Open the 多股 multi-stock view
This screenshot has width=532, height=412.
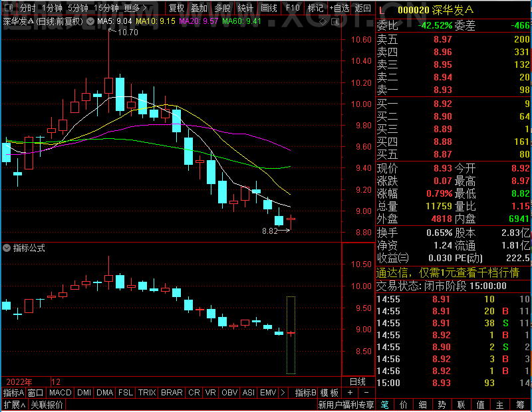coord(222,8)
